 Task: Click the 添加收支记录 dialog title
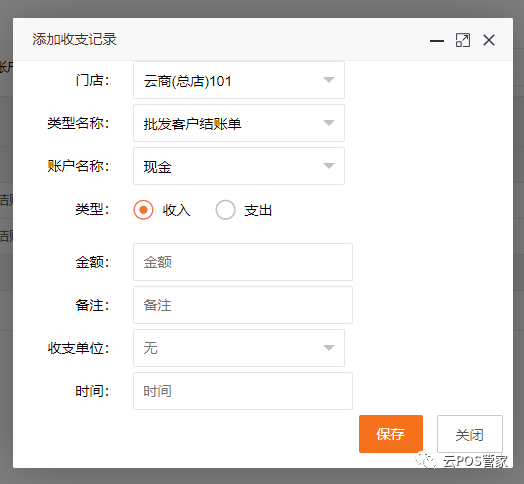tap(74, 39)
